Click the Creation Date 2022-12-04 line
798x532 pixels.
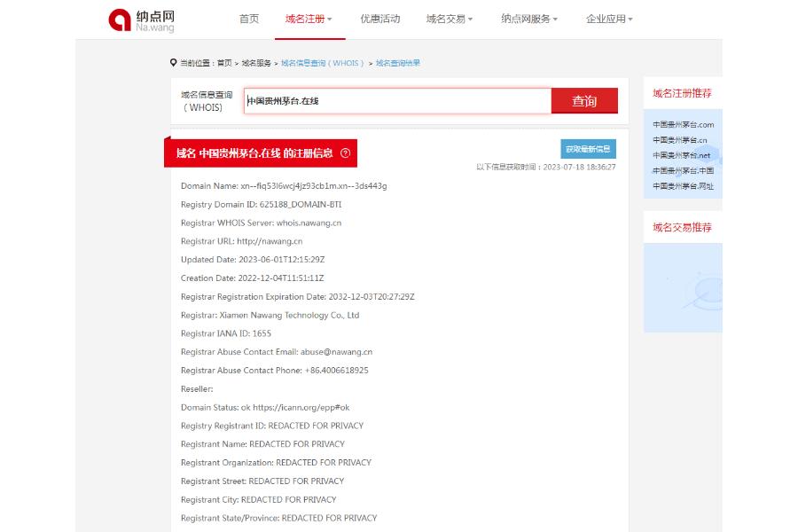tap(253, 278)
